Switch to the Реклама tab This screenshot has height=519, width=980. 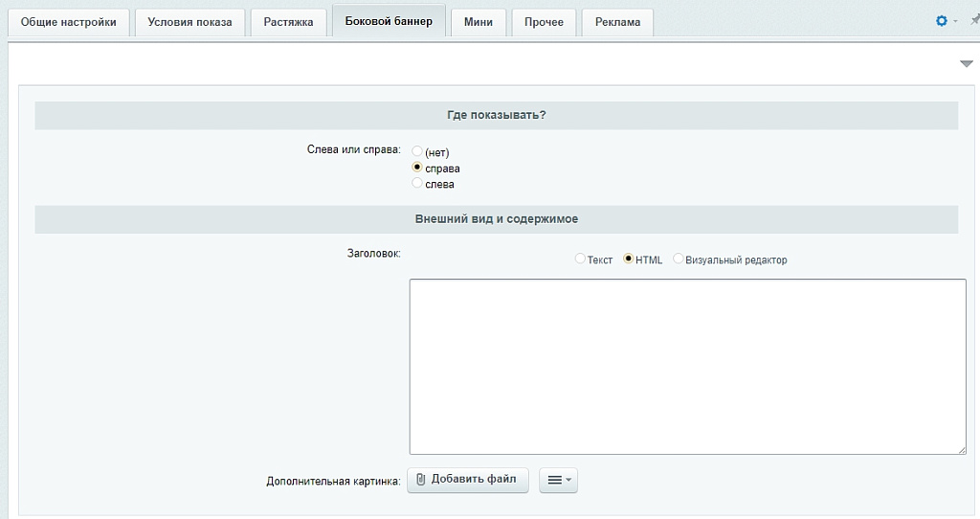[x=617, y=22]
